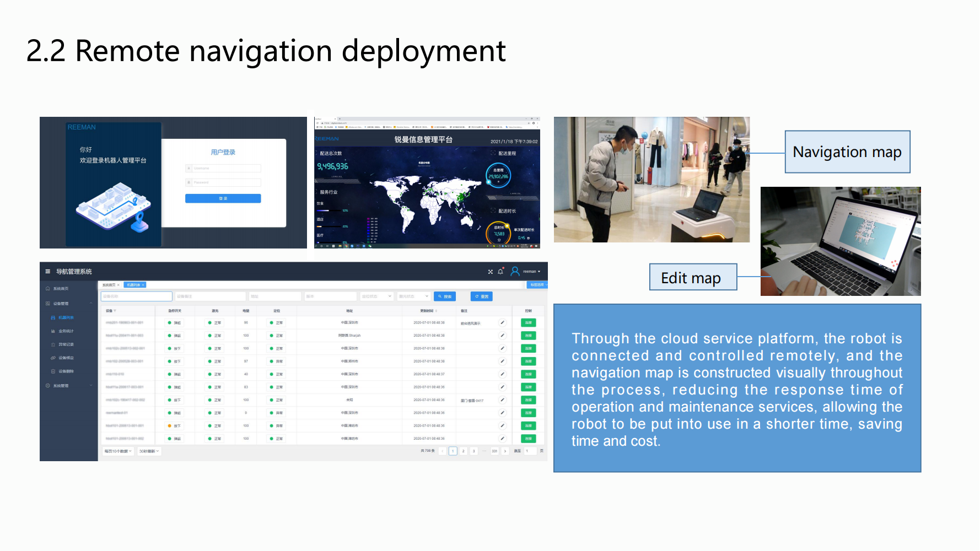The height and width of the screenshot is (551, 980).
Task: Switch to the 系统首页 tab
Action: tap(109, 285)
